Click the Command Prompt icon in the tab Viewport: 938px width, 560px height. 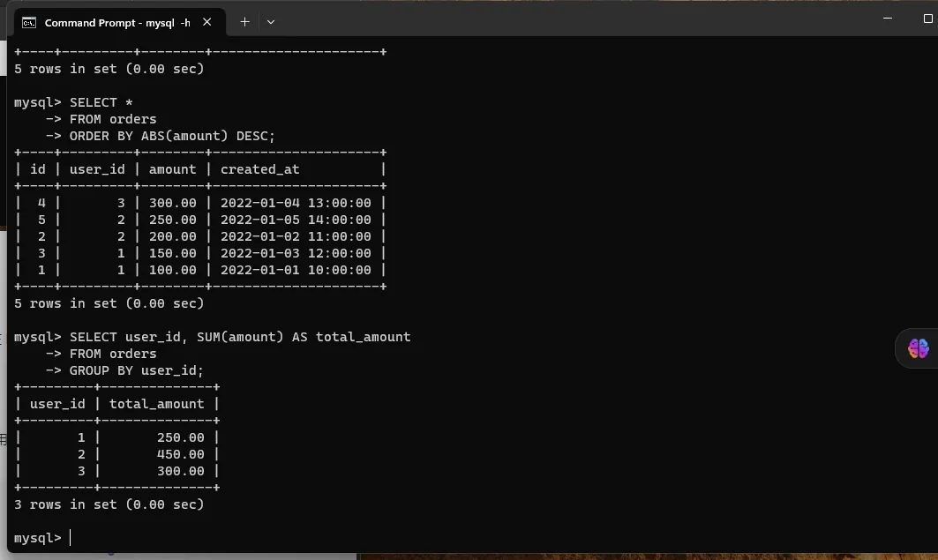(x=29, y=22)
